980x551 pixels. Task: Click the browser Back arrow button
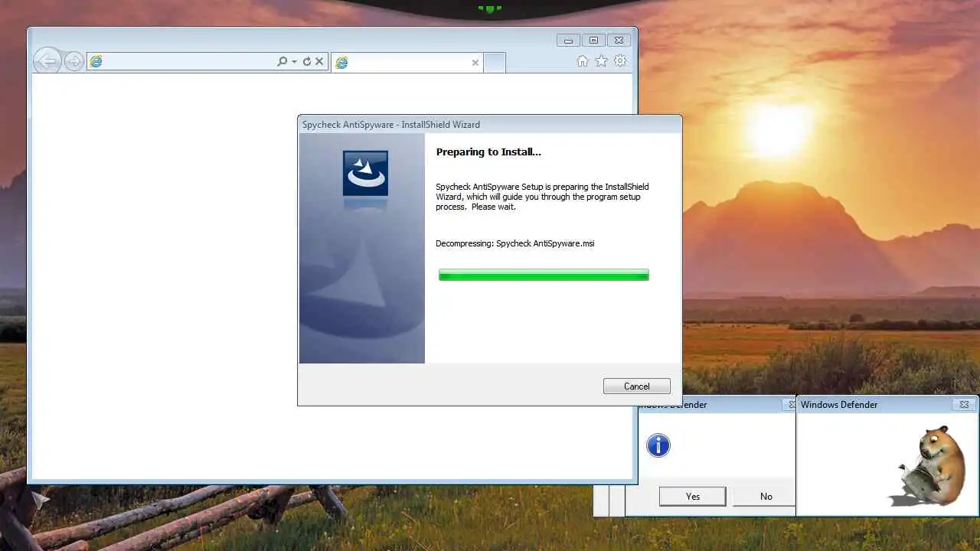[47, 61]
